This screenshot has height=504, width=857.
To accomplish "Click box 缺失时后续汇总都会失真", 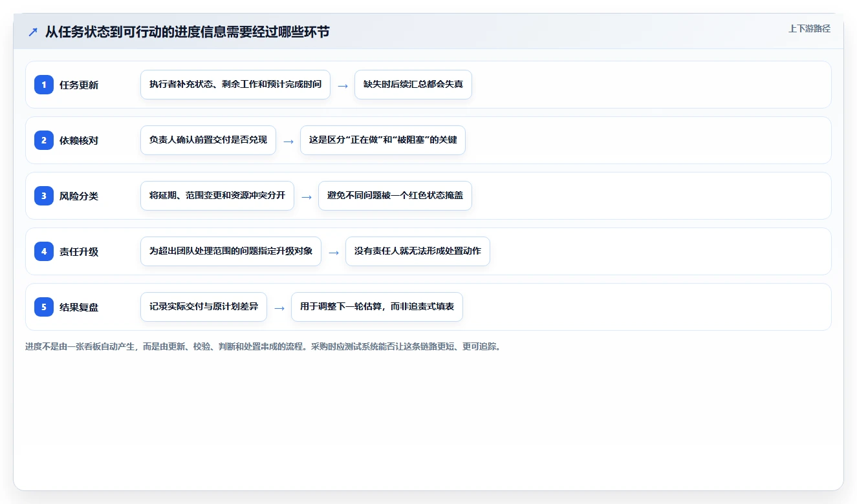I will pos(413,85).
